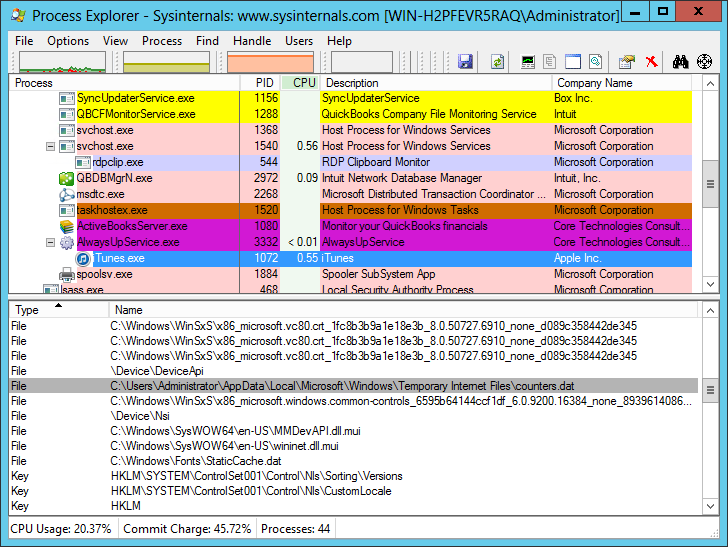The image size is (728, 547).
Task: Open the Users menu
Action: pos(299,41)
